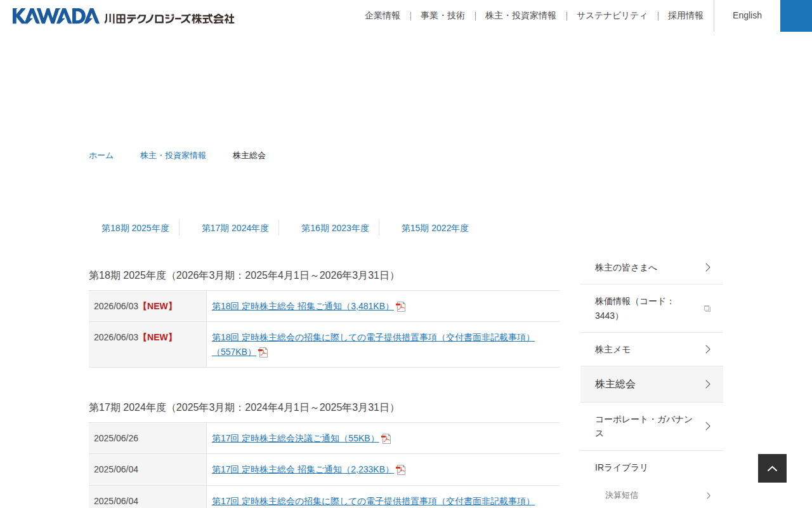
Task: Click date 2026/06/03 in the 557KB row
Action: pyautogui.click(x=116, y=337)
